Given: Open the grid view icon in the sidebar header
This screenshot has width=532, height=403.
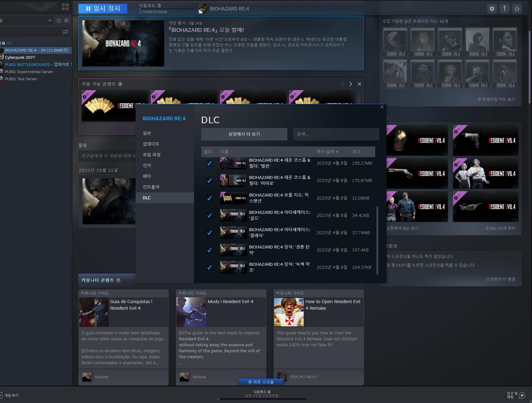Looking at the screenshot, I should point(65,7).
